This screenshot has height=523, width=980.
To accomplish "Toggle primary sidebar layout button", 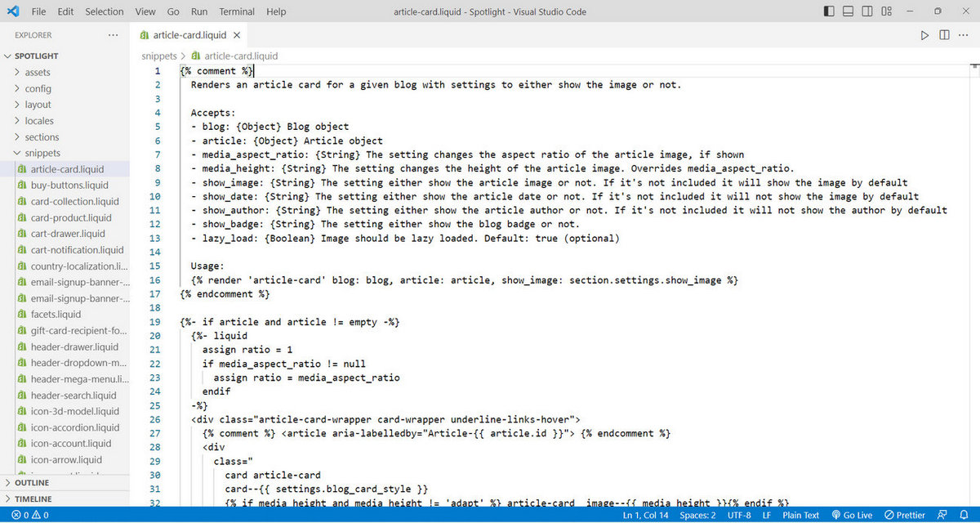I will click(x=830, y=11).
